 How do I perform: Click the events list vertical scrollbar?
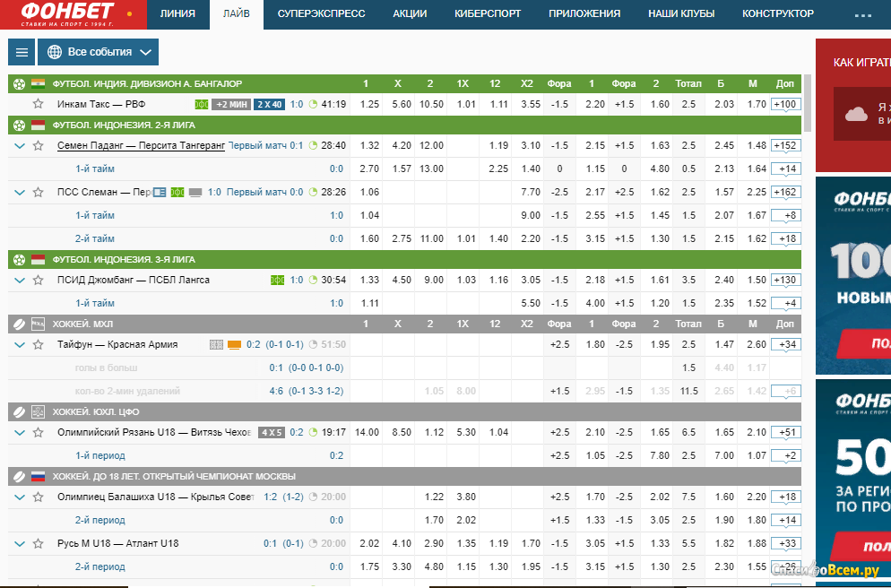pos(808,103)
